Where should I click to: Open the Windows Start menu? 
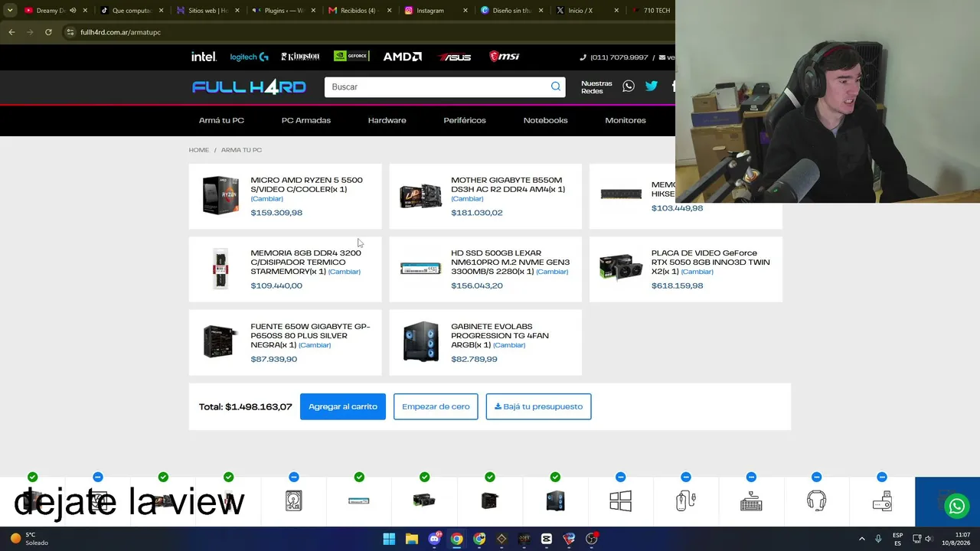coord(389,539)
